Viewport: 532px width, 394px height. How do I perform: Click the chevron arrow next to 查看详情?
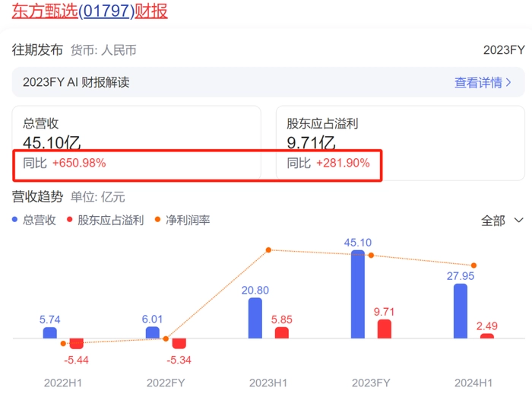(509, 82)
